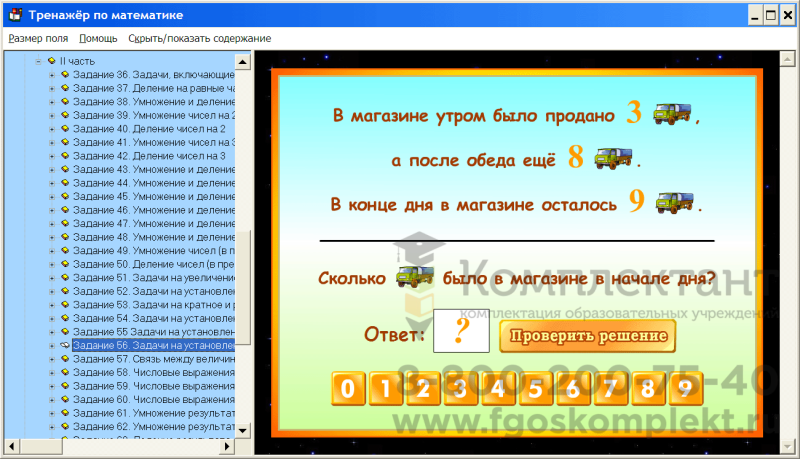Open the Помощь menu
The width and height of the screenshot is (800, 459).
[98, 39]
